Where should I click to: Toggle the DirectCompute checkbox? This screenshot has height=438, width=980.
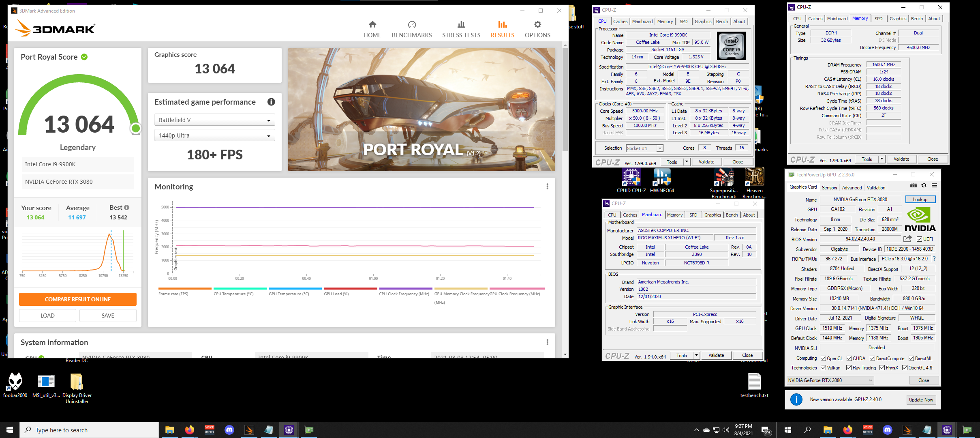click(872, 359)
